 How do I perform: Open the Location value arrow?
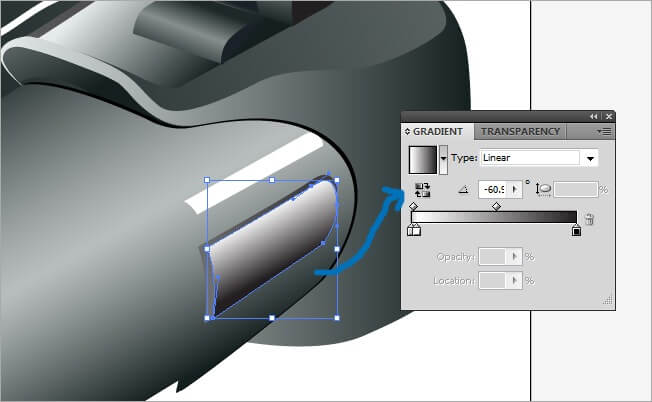(515, 281)
